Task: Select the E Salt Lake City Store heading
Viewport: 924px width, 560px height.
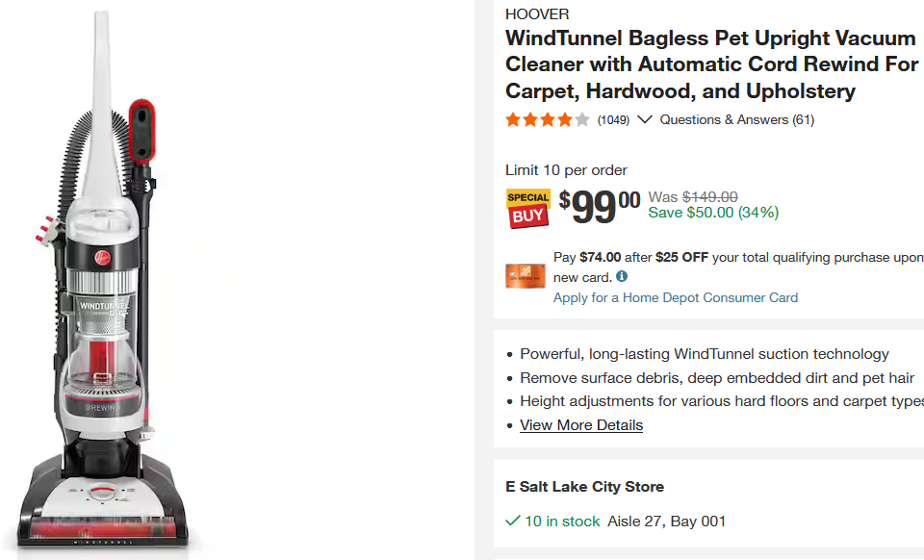Action: 584,487
